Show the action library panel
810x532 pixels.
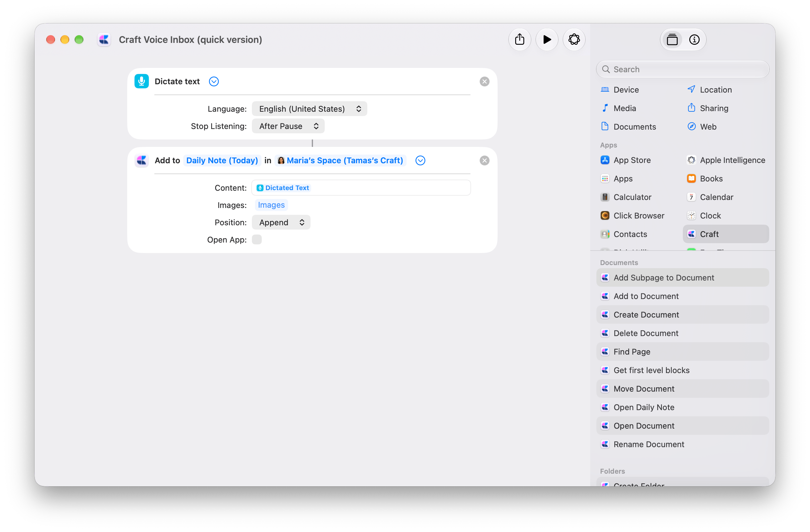tap(672, 40)
